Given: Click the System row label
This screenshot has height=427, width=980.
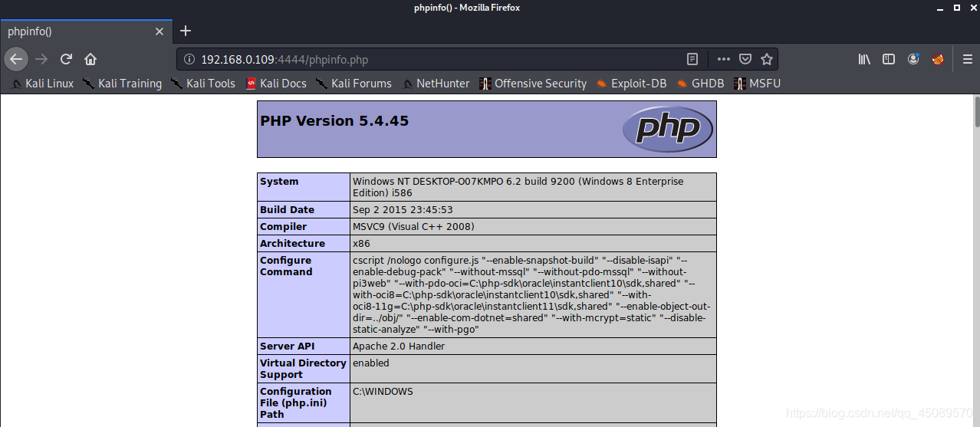Looking at the screenshot, I should [x=279, y=182].
